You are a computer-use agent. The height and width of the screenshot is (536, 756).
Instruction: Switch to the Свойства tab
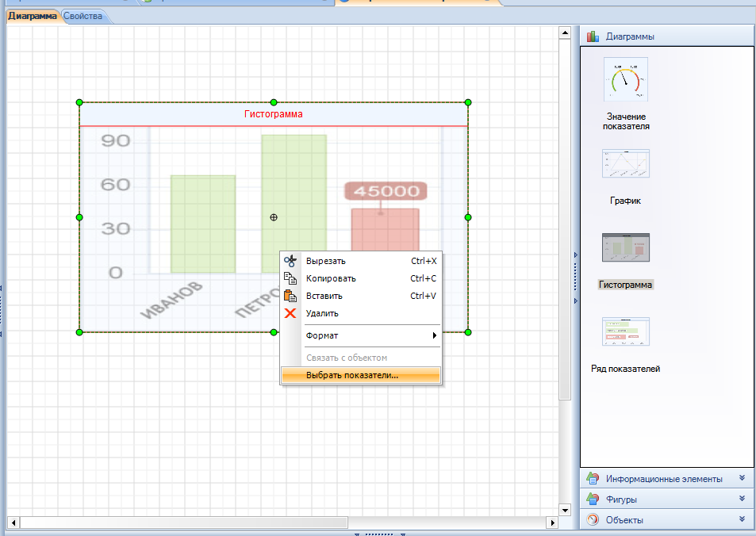(83, 16)
